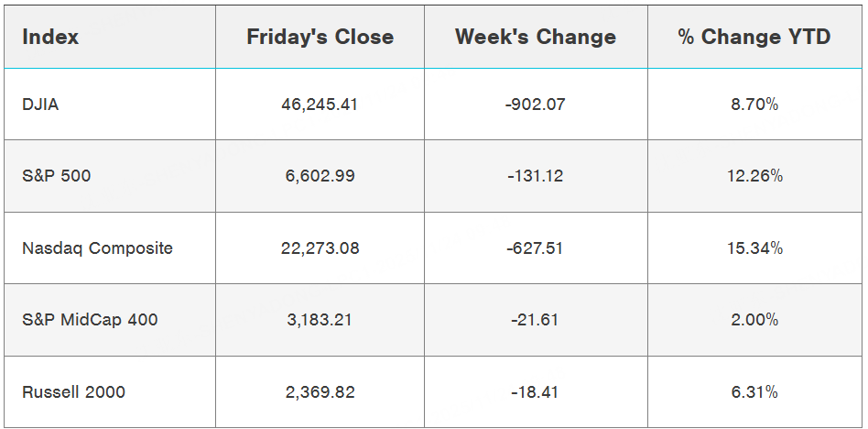Select the S&P 500 index name

tap(57, 176)
